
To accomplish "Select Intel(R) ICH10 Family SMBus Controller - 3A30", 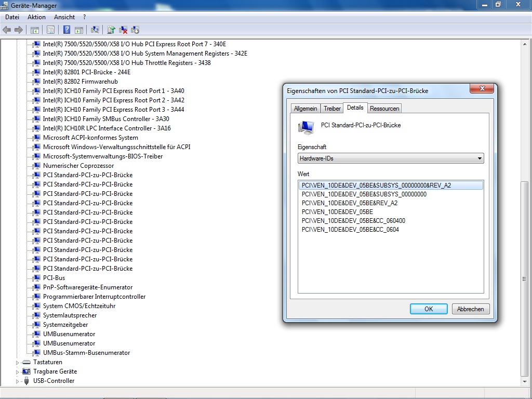I will pos(106,119).
